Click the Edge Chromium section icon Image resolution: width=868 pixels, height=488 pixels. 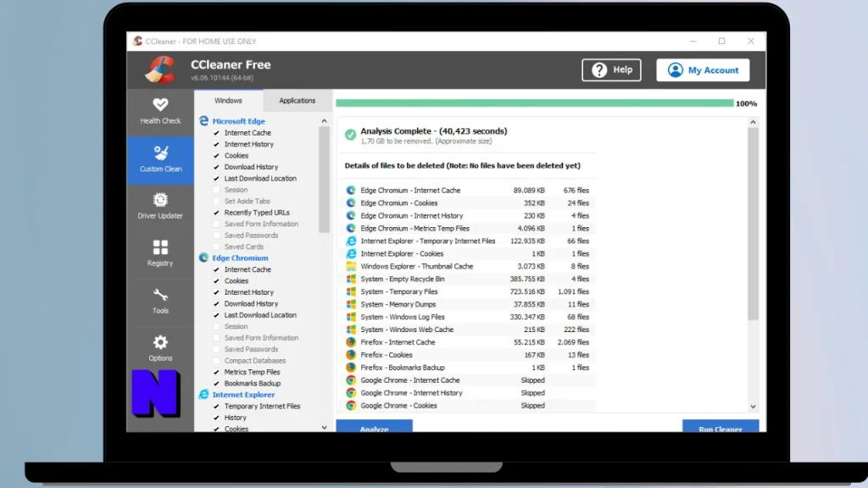point(203,258)
